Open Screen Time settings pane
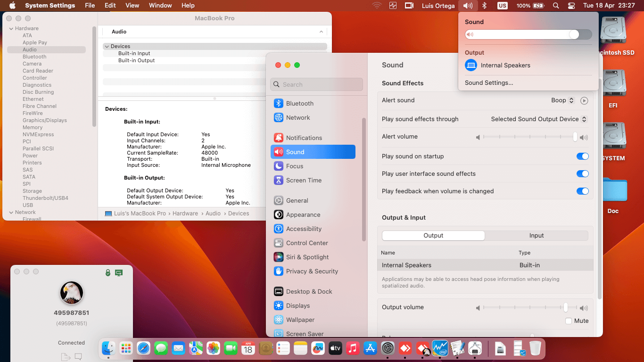 313,180
